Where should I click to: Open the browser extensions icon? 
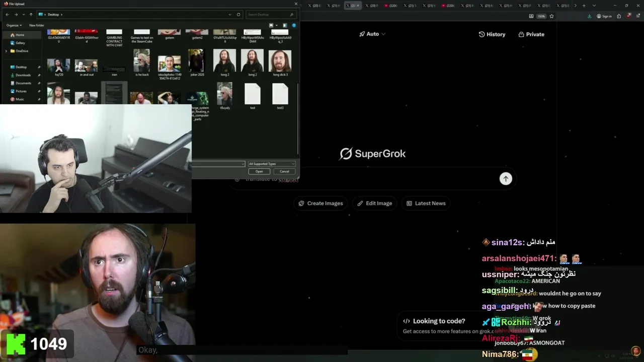(619, 16)
